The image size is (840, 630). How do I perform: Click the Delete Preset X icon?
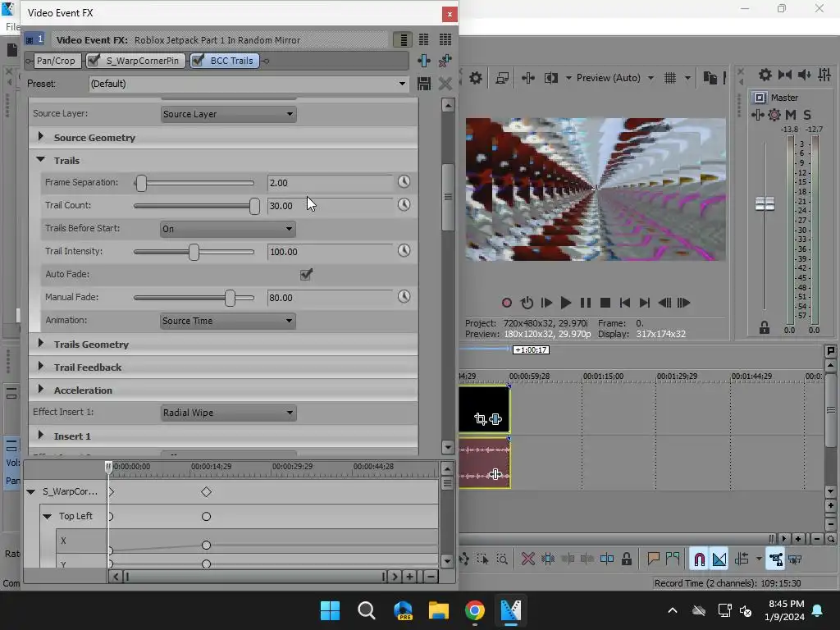pyautogui.click(x=445, y=84)
